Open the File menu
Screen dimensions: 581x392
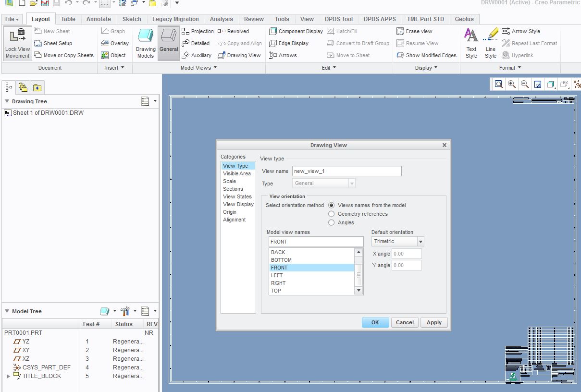pyautogui.click(x=12, y=19)
